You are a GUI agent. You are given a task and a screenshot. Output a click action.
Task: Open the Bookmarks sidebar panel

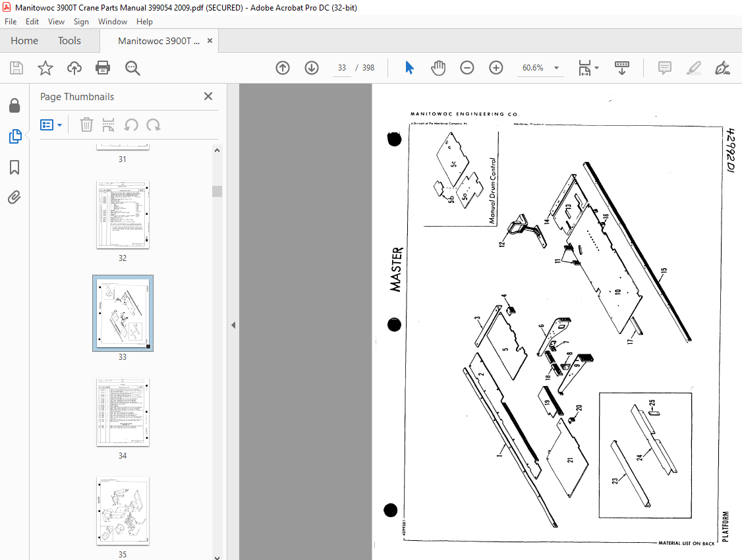[x=14, y=167]
